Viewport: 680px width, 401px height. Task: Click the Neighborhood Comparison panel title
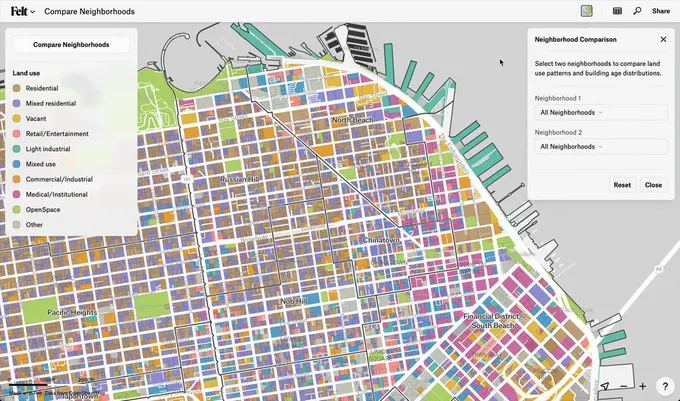(x=575, y=39)
